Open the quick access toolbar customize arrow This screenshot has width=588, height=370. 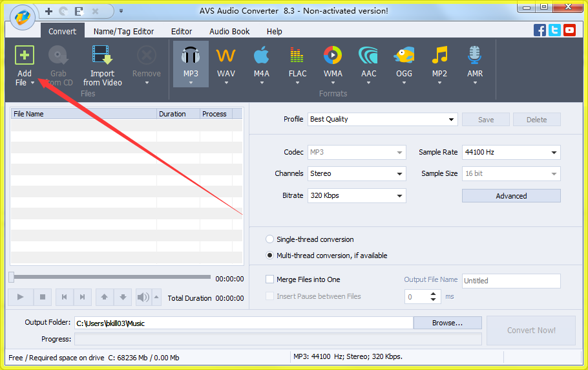[121, 11]
